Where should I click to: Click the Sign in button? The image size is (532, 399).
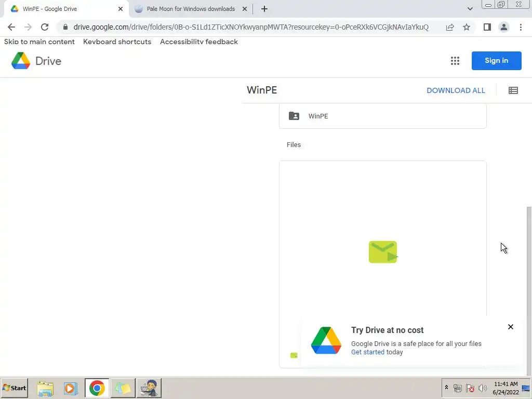coord(496,61)
